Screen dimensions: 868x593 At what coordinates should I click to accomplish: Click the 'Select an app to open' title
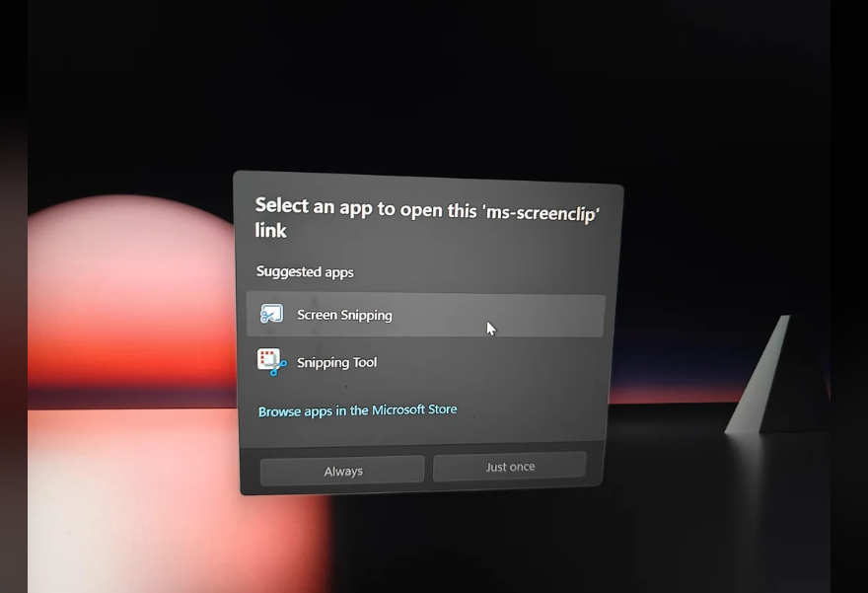pyautogui.click(x=427, y=216)
